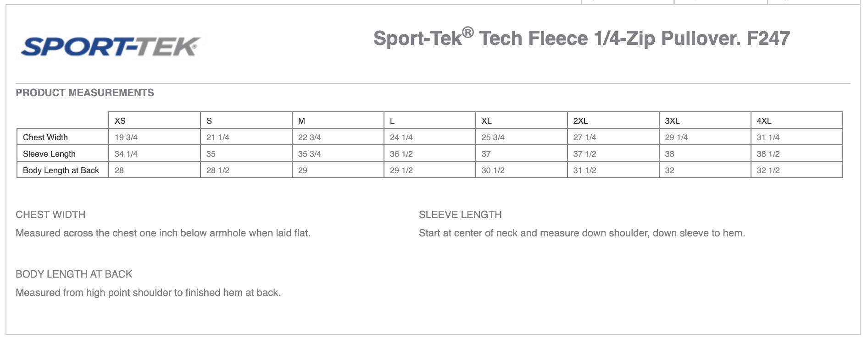Click the Body Length at Back row label
The image size is (868, 339).
(x=63, y=170)
